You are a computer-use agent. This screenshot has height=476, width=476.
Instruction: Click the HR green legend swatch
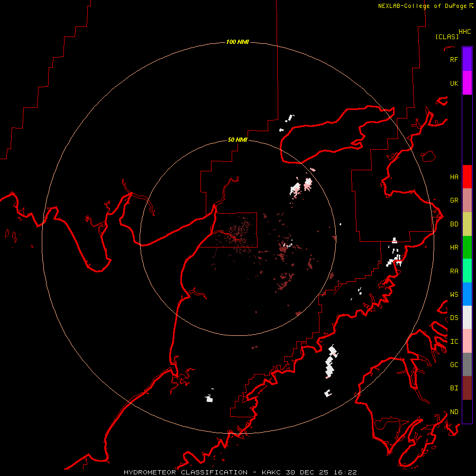pos(467,248)
